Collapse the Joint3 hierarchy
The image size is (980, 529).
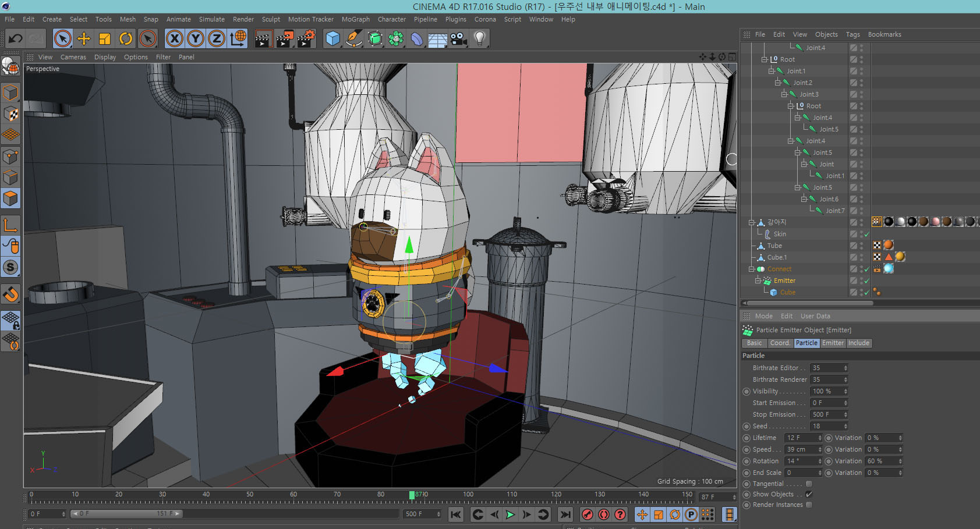[784, 94]
